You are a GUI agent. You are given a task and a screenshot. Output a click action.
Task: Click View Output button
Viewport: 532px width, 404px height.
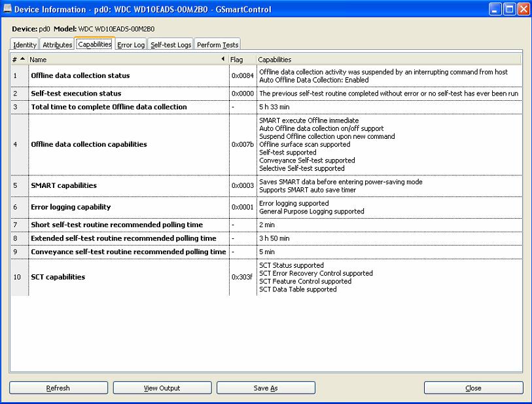point(162,388)
